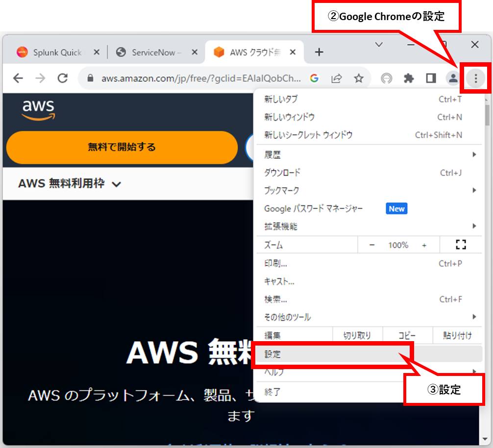Decrease zoom with the minus button
The image size is (493, 448).
[372, 245]
